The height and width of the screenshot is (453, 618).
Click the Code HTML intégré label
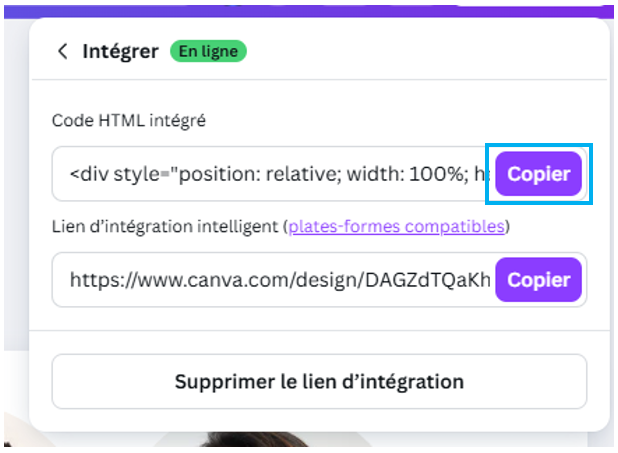point(128,121)
